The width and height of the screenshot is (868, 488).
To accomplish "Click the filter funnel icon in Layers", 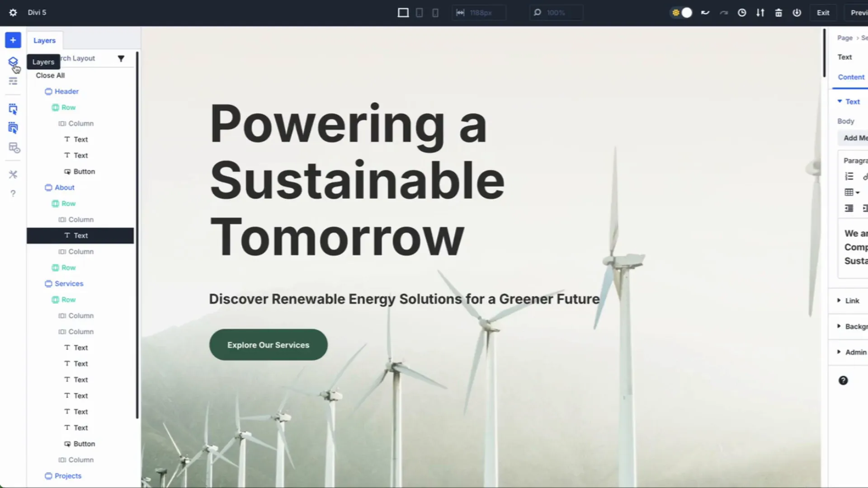I will click(121, 58).
